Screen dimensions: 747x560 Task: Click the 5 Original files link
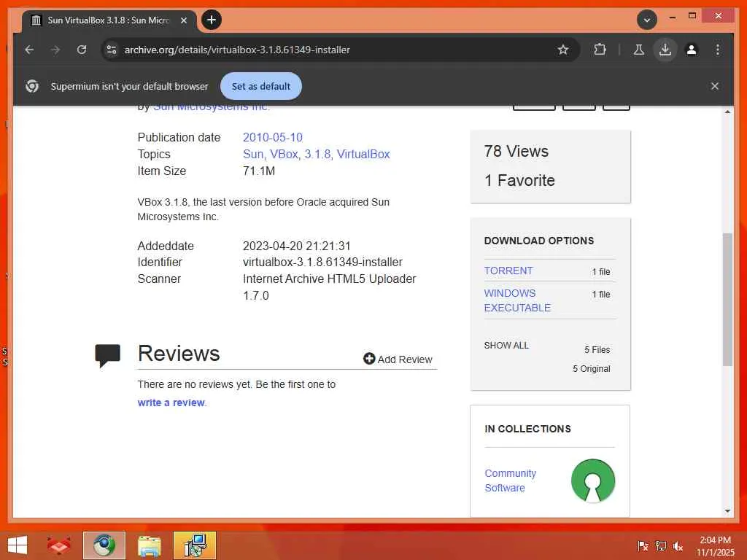tap(591, 368)
